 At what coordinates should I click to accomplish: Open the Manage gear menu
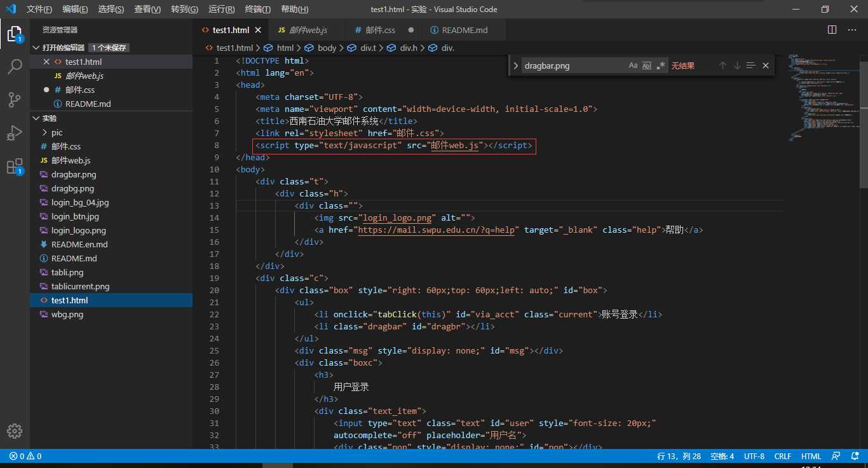click(15, 430)
